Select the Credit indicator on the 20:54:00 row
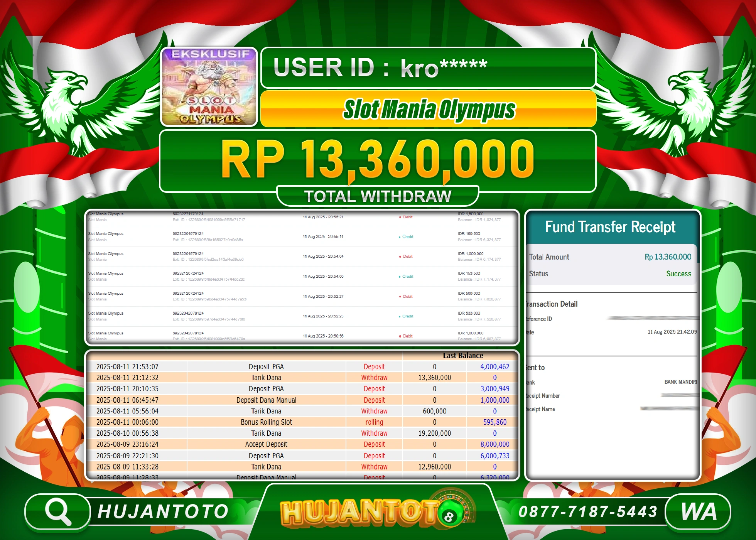756x540 pixels. (406, 277)
